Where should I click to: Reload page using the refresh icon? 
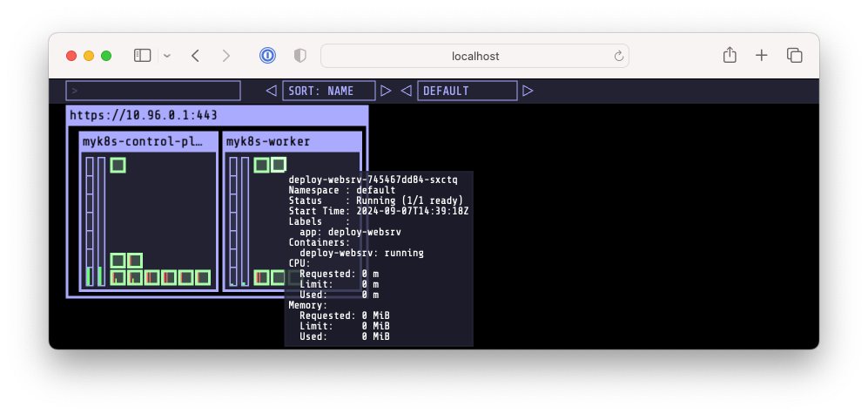click(619, 56)
